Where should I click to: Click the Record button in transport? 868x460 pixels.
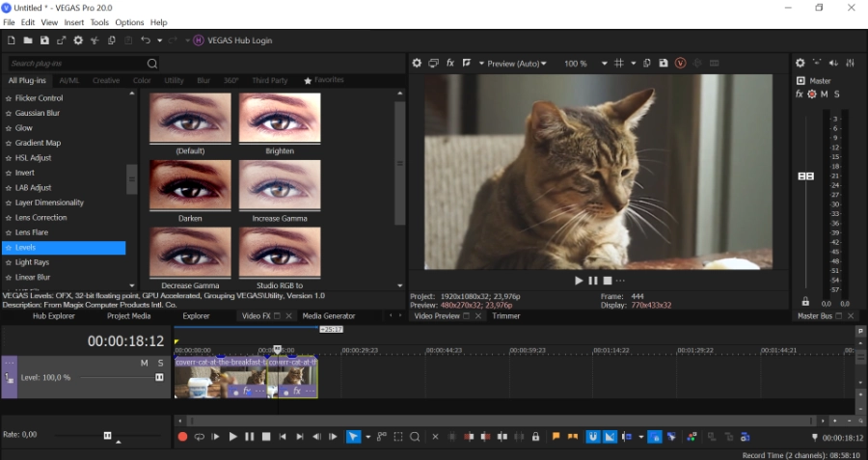pyautogui.click(x=182, y=437)
